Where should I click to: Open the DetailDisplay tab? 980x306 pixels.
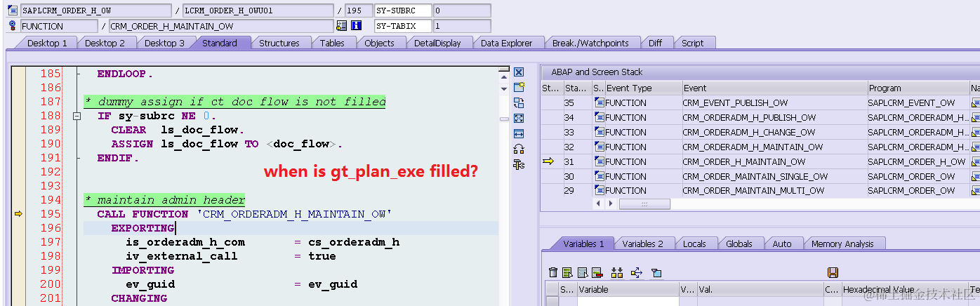point(437,43)
